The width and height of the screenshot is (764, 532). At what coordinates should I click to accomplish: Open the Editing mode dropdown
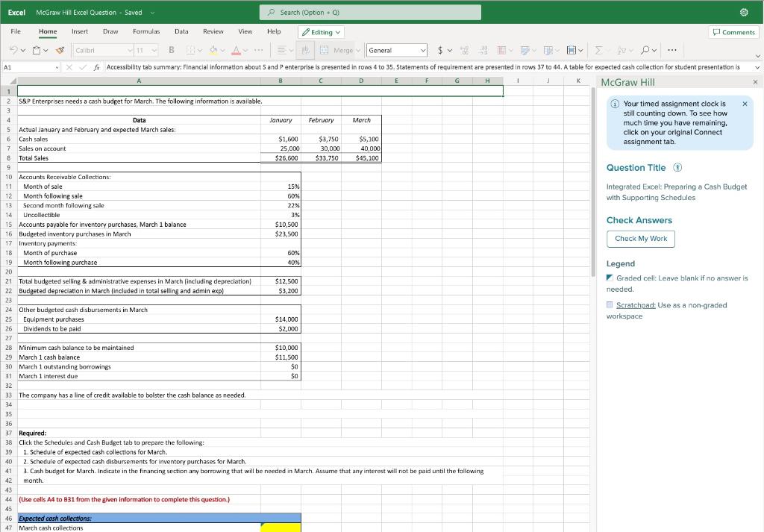(322, 32)
